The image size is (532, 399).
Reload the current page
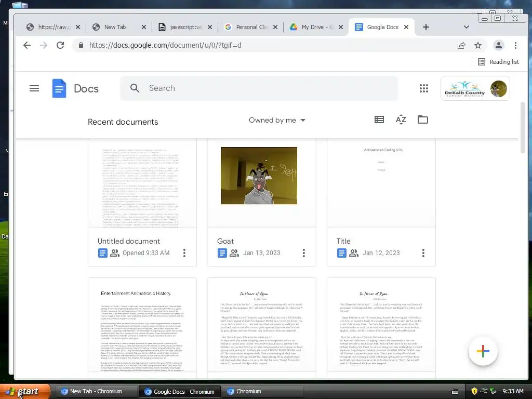60,45
